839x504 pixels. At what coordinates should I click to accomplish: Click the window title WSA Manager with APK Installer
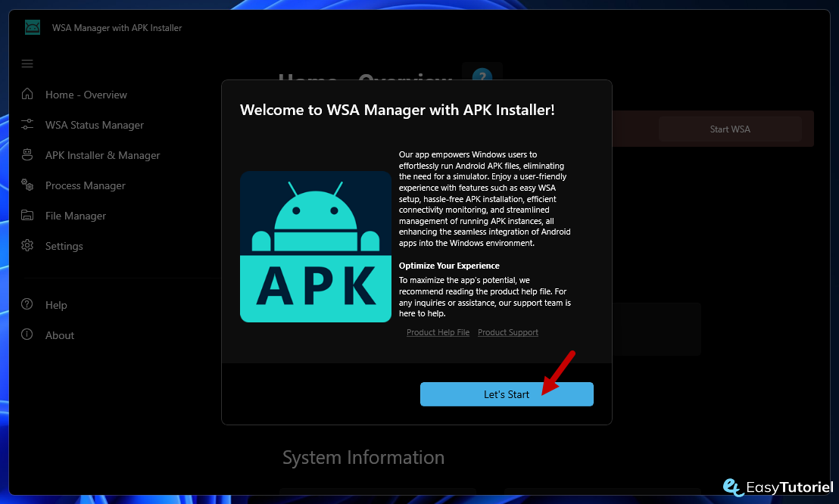[117, 28]
